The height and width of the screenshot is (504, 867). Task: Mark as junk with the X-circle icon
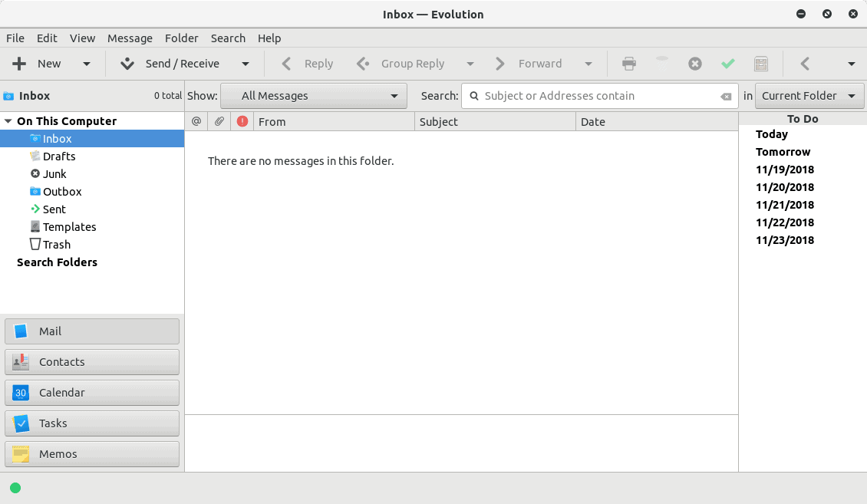pyautogui.click(x=695, y=64)
